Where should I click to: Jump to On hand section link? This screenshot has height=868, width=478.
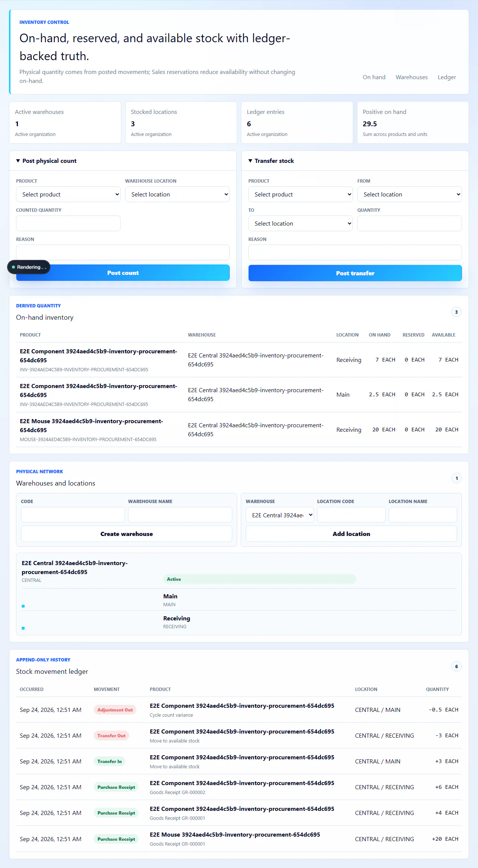[x=374, y=77]
